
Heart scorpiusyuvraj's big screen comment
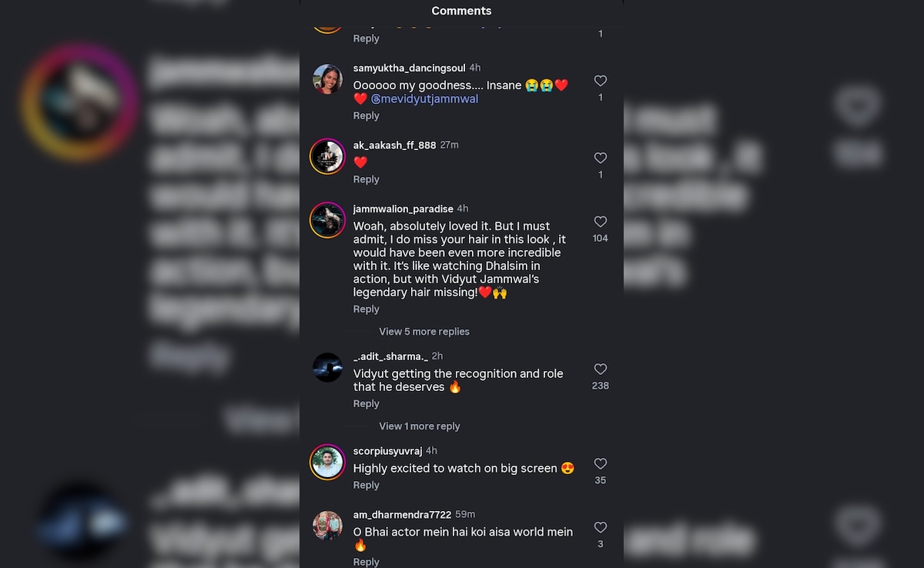click(601, 464)
